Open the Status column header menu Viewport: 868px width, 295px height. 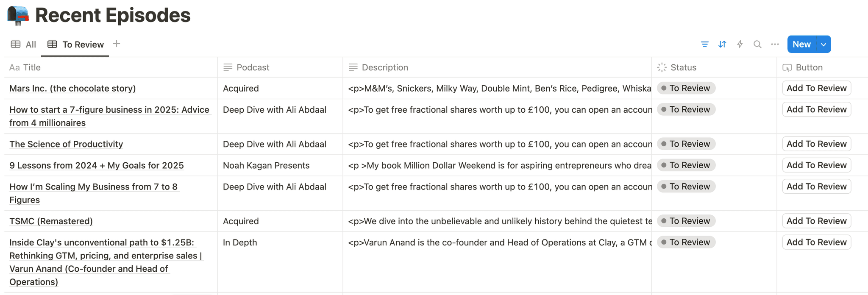click(x=683, y=67)
